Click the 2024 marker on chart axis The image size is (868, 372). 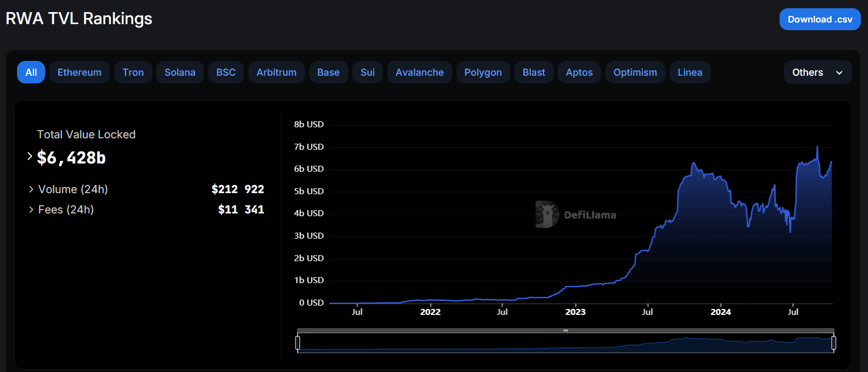(720, 312)
